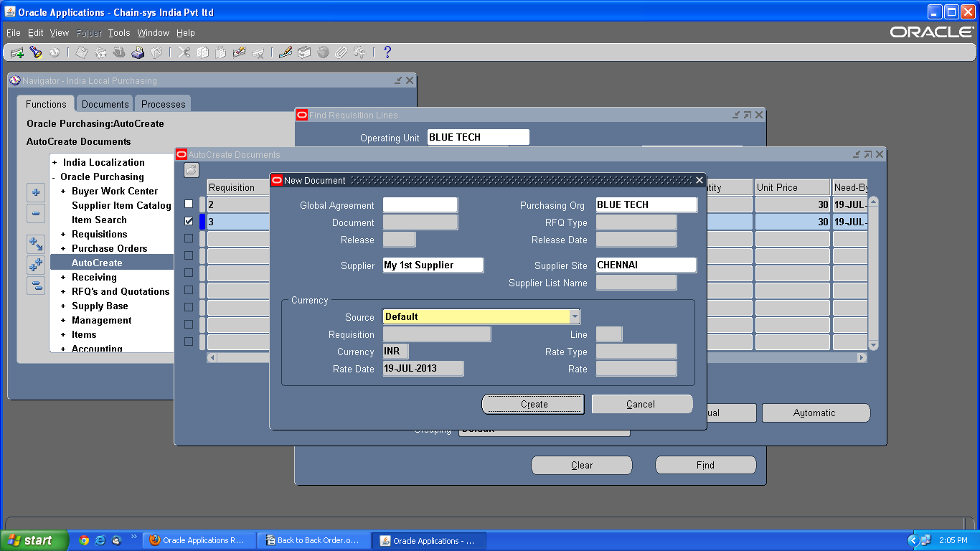Launch Chrome from the quick launch bar
Viewport: 980px width, 551px height.
84,540
